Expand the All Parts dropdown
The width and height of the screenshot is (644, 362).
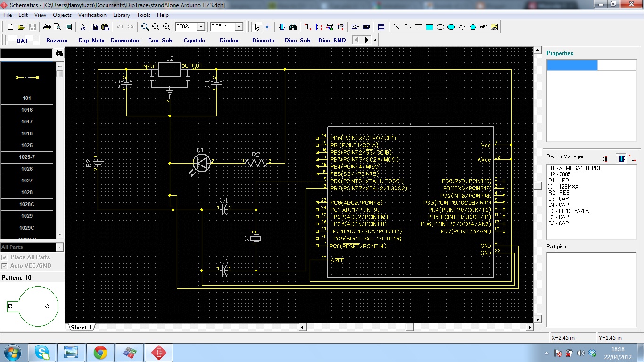pyautogui.click(x=59, y=247)
